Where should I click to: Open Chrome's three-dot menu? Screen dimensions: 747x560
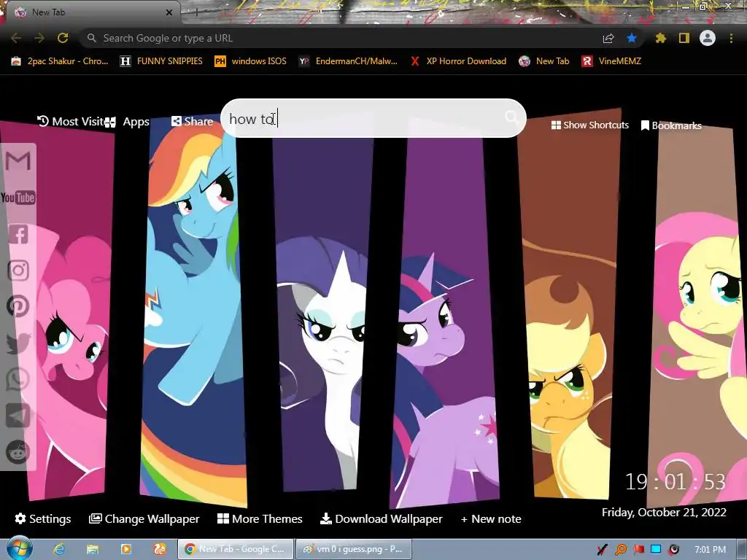(x=731, y=38)
